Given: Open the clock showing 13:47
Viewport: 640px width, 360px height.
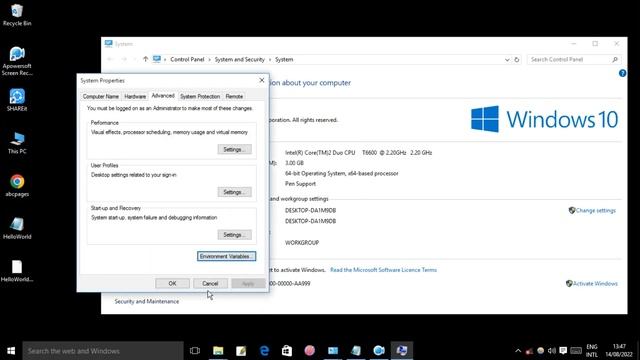Looking at the screenshot, I should click(x=619, y=351).
